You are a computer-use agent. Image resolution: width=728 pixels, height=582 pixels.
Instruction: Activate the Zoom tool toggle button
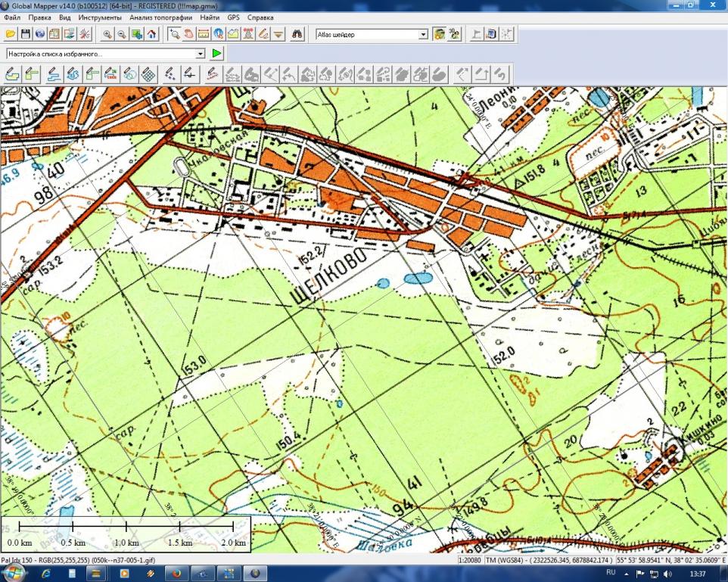point(174,34)
